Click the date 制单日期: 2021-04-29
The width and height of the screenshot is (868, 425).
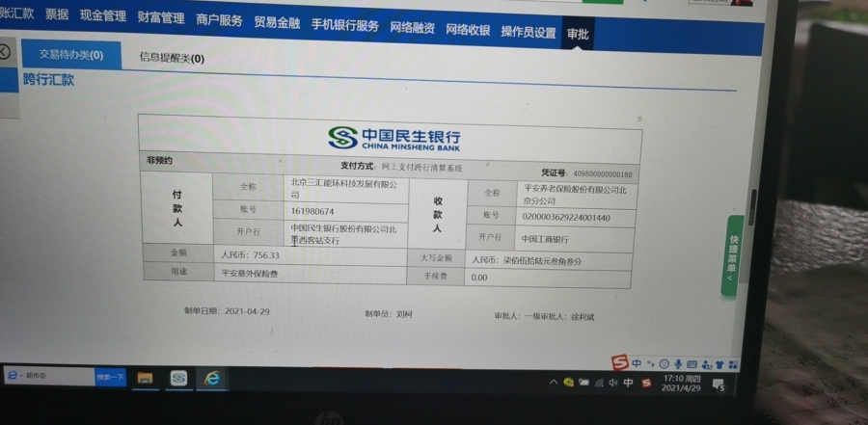227,311
